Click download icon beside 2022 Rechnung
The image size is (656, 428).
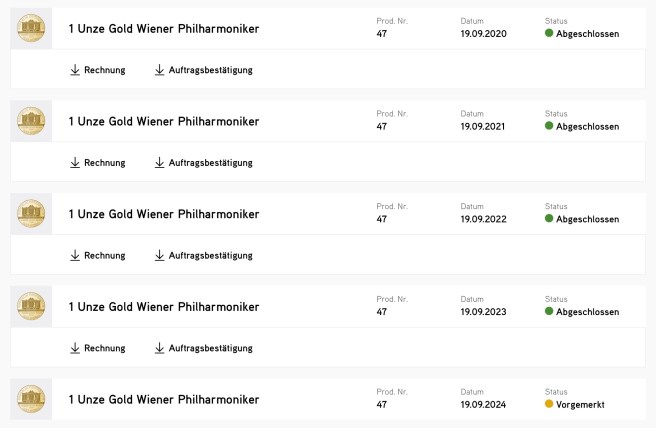point(75,255)
